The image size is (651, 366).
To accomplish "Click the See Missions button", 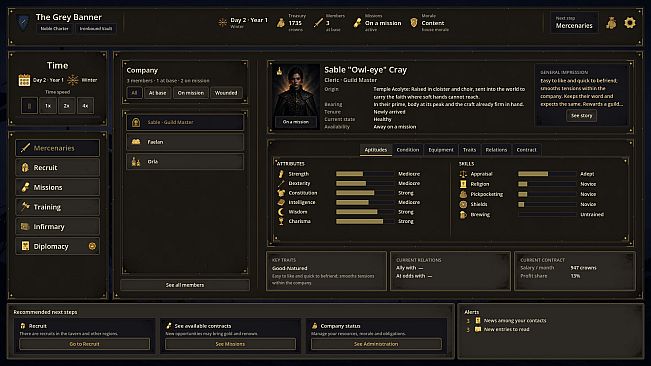I will 230,344.
